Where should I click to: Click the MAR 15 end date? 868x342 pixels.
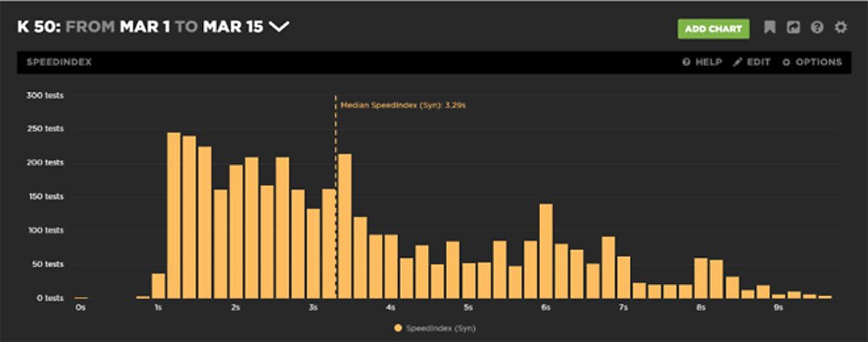pyautogui.click(x=233, y=27)
